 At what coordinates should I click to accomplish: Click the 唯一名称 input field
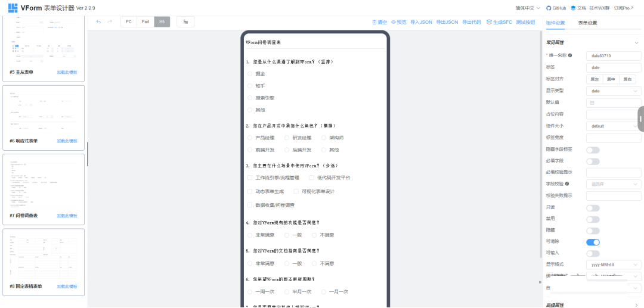coord(614,55)
